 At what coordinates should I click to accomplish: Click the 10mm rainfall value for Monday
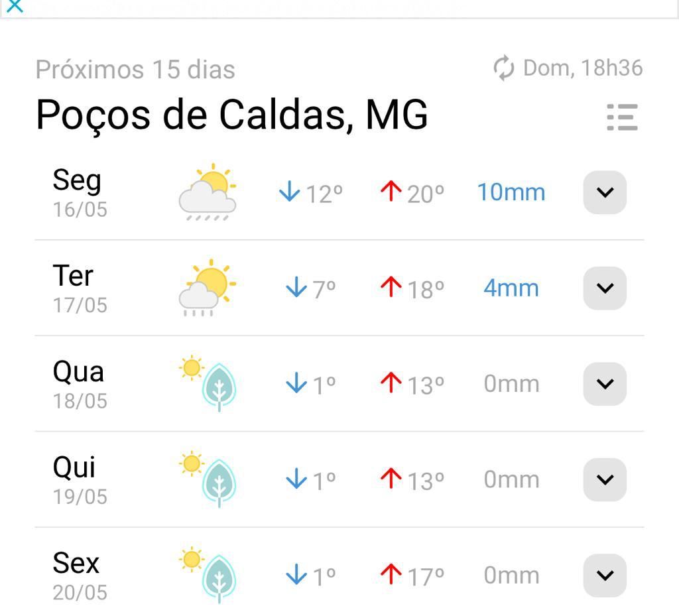(511, 192)
